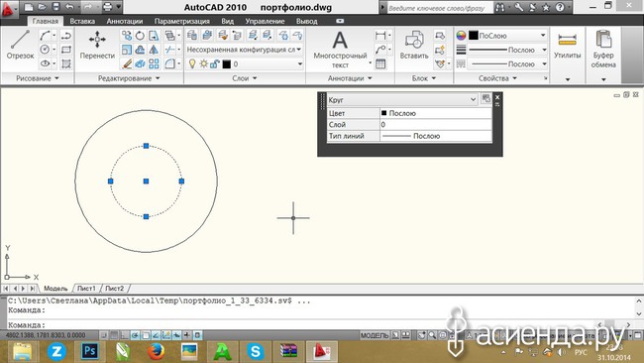The width and height of the screenshot is (644, 363).
Task: Switch to the Вид ribbon tab
Action: (227, 21)
